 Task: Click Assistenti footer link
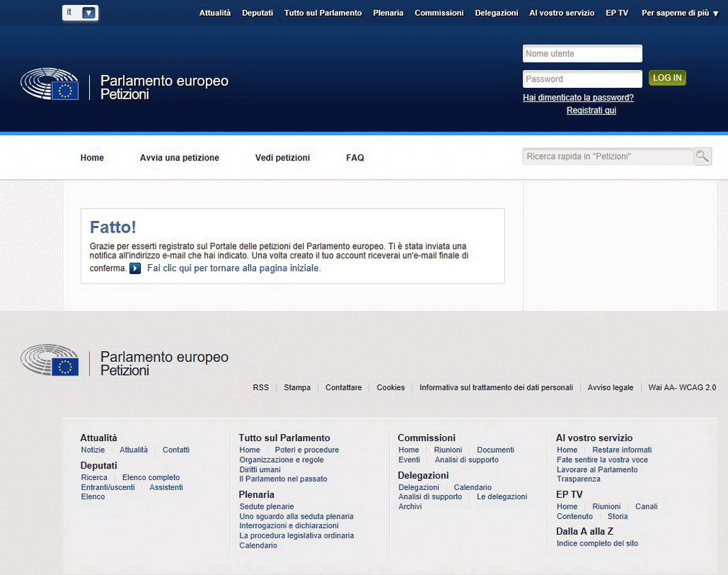click(x=166, y=487)
